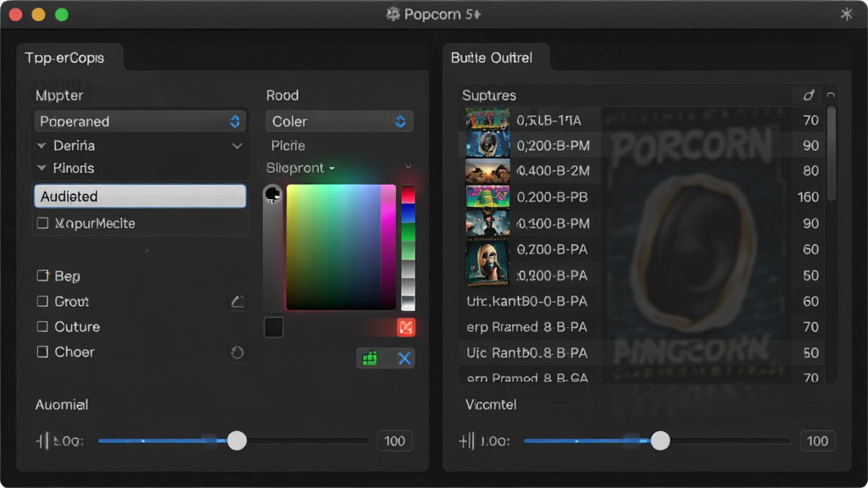The width and height of the screenshot is (868, 488).
Task: Select thumbnail for 0,400-B-2M
Action: point(487,171)
